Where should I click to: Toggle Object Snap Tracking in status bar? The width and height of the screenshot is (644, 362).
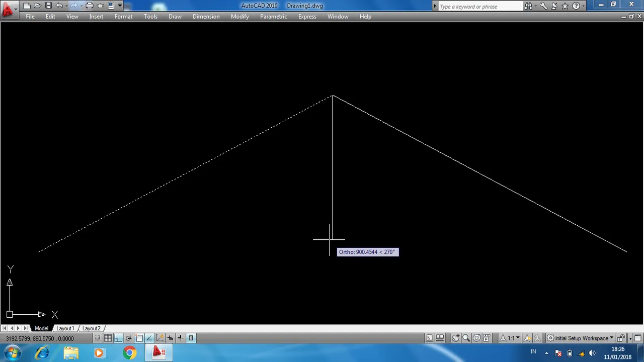[x=149, y=338]
